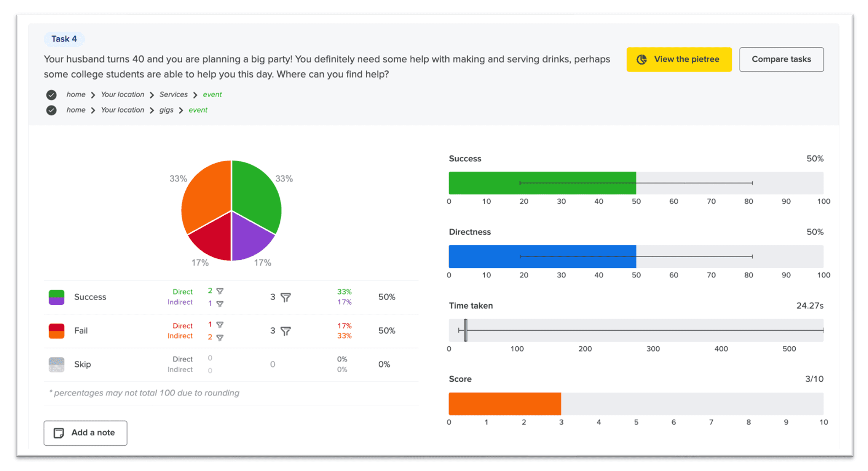Viewport: 868px width, 471px height.
Task: Toggle checkmark for Services event path
Action: (51, 95)
